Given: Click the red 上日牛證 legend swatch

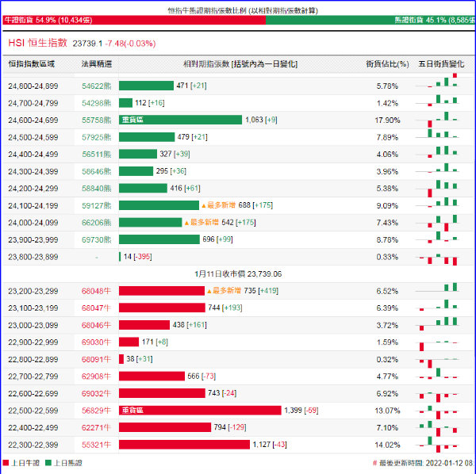Looking at the screenshot, I should 6,463.
